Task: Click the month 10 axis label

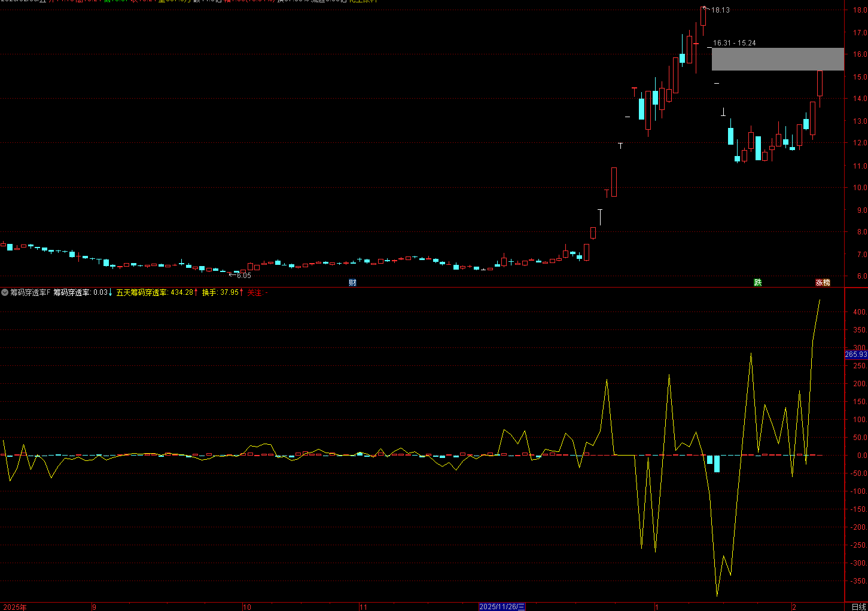Action: pos(247,607)
